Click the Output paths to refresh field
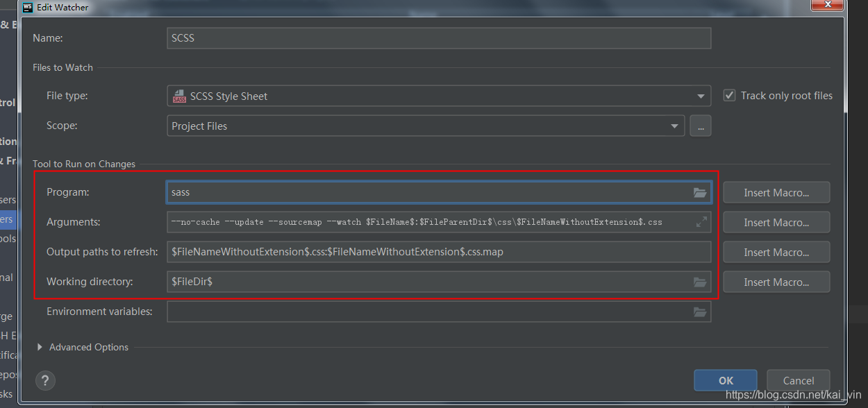868x408 pixels. (439, 252)
